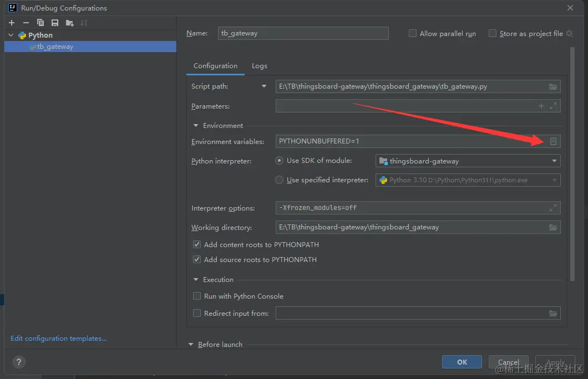Expand the Parameters field editor
The width and height of the screenshot is (588, 379).
[x=553, y=106]
